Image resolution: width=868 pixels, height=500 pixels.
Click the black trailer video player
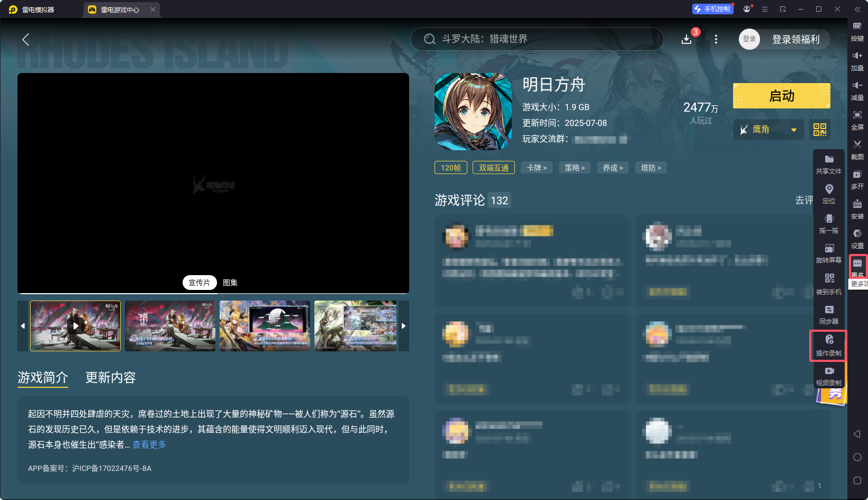pyautogui.click(x=213, y=183)
